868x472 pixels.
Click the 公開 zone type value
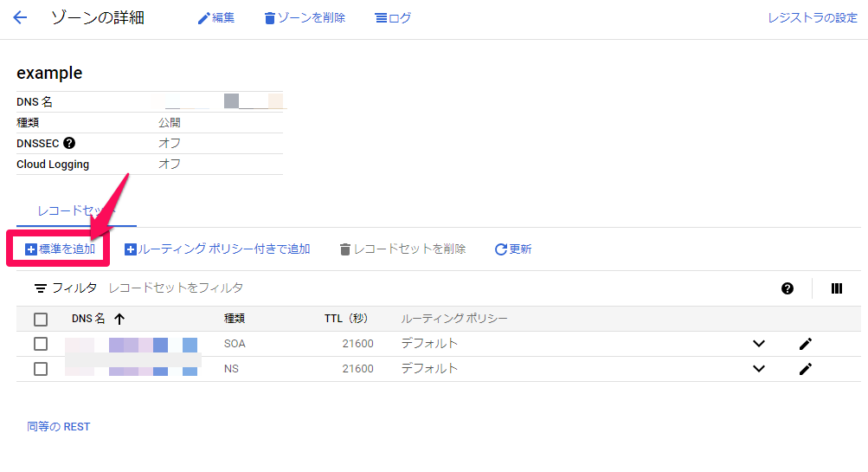170,122
